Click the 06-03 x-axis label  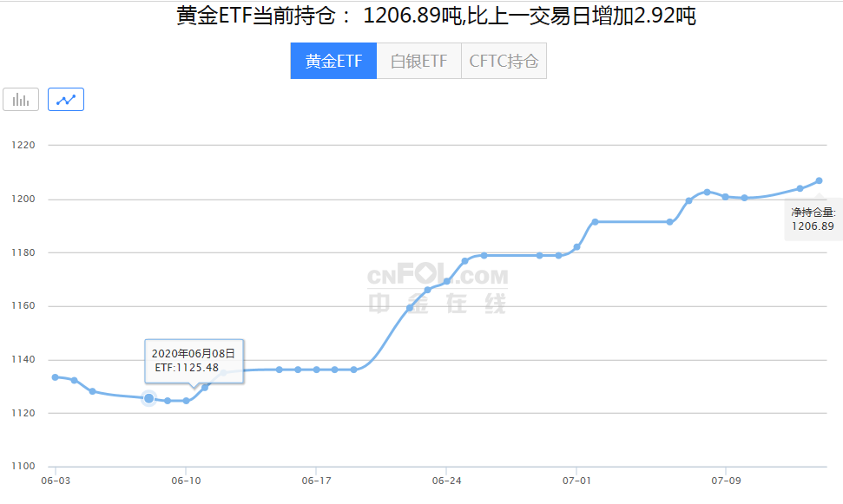[56, 481]
